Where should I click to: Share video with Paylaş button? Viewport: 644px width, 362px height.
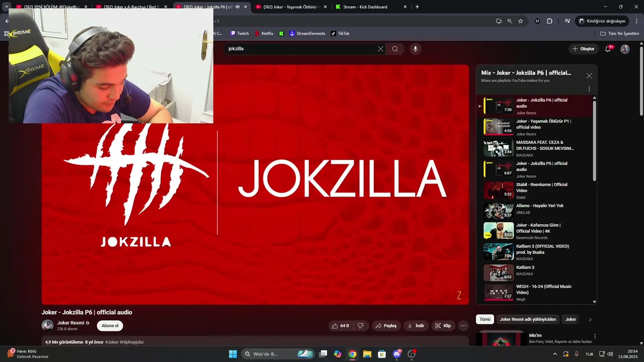[386, 326]
